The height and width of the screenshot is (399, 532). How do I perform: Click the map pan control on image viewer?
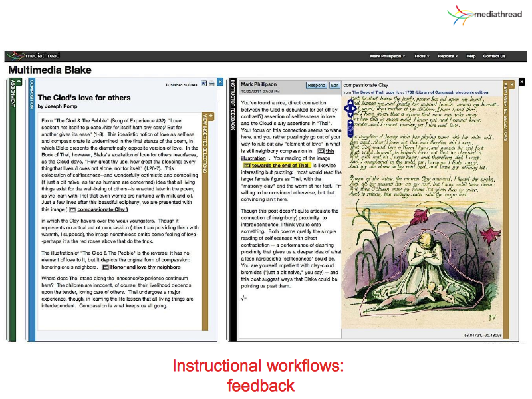350,109
